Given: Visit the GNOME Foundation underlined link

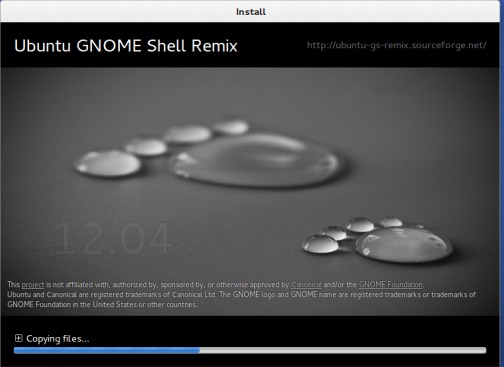Looking at the screenshot, I should [x=391, y=285].
